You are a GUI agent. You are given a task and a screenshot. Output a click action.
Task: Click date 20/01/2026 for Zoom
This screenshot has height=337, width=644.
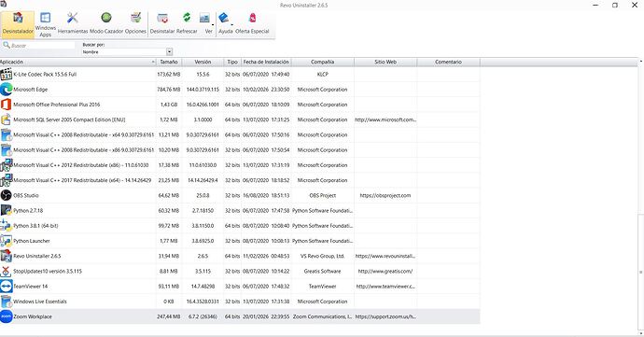click(266, 316)
